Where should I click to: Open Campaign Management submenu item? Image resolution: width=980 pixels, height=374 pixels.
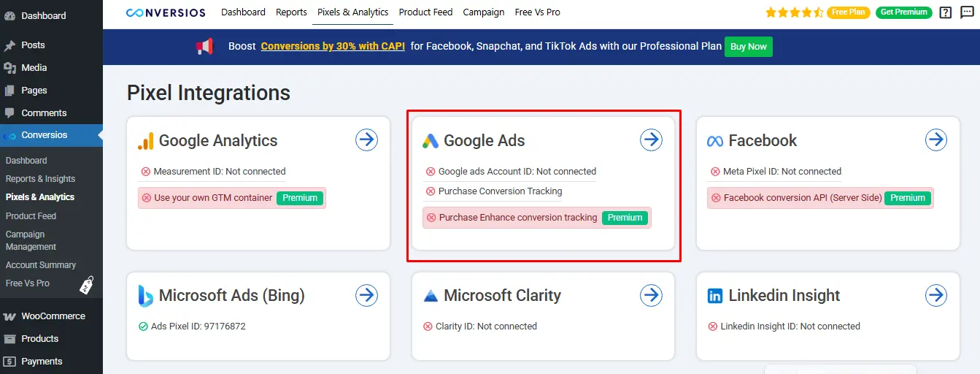(x=31, y=240)
